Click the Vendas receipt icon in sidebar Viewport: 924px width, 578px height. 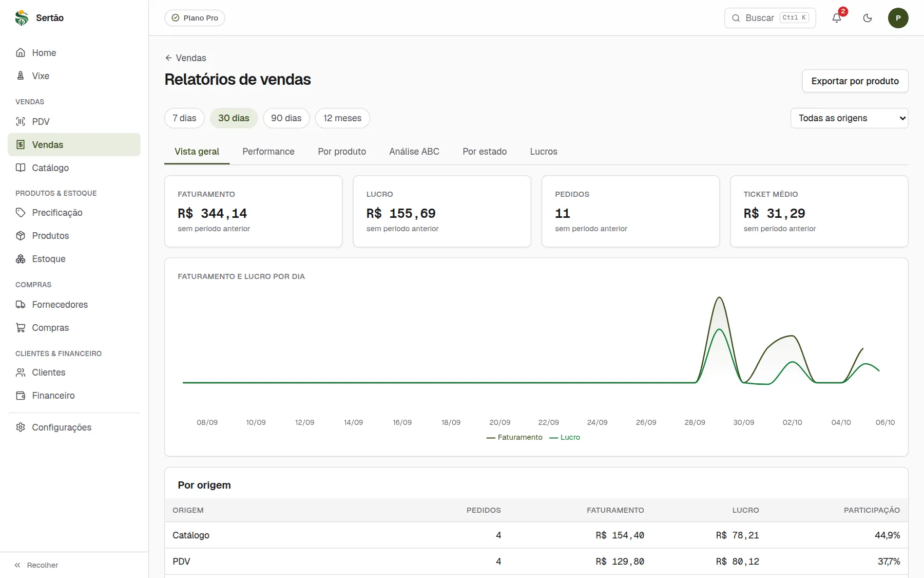(21, 144)
